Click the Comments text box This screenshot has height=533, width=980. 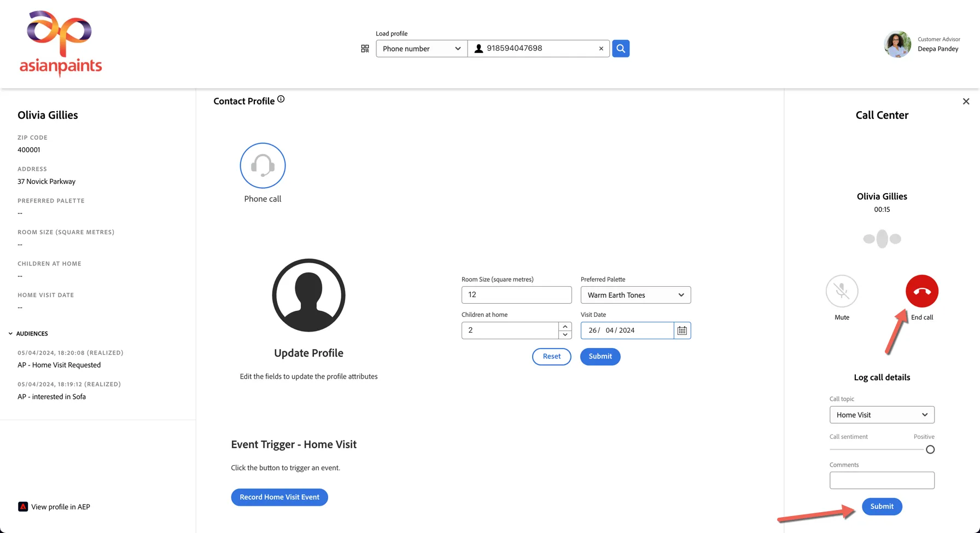click(882, 480)
